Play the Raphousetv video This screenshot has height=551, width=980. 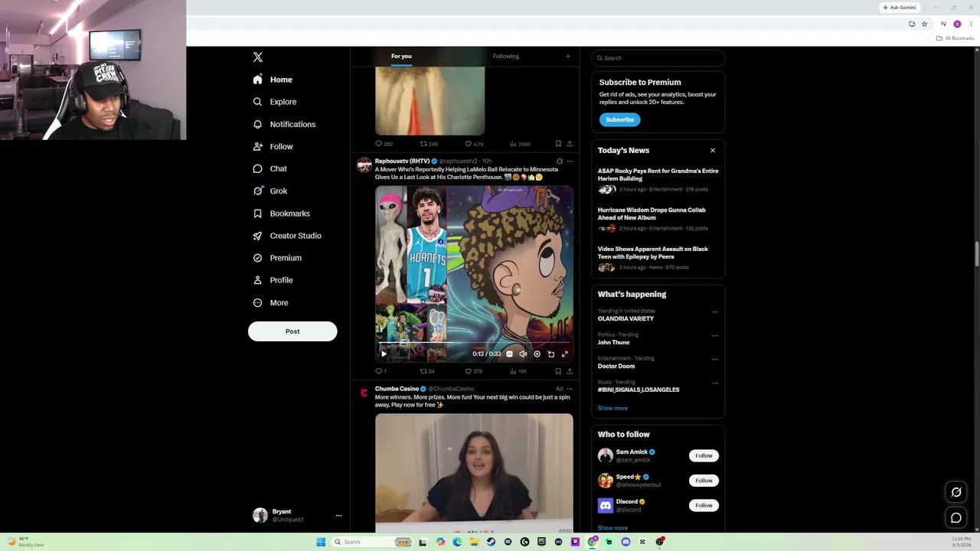click(x=384, y=354)
